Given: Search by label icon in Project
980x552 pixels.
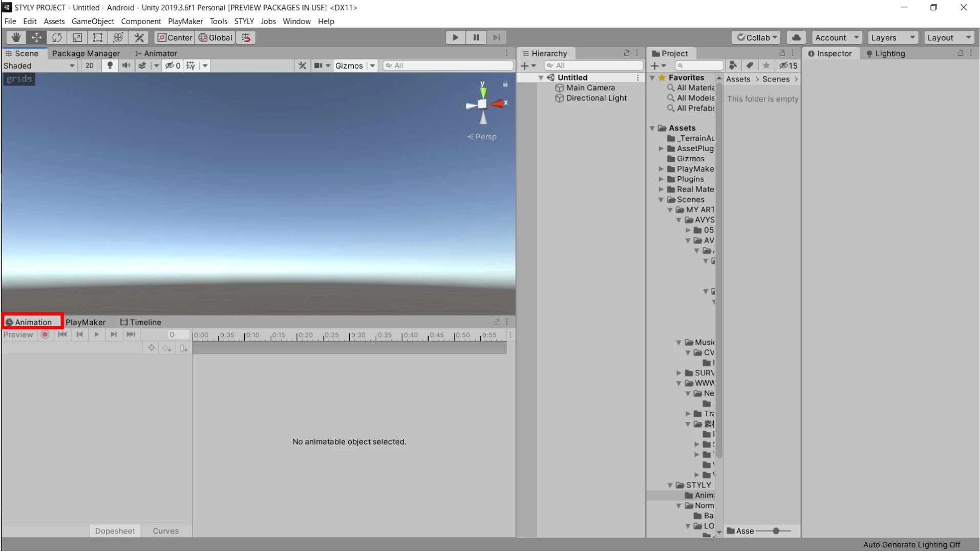Looking at the screenshot, I should click(x=750, y=66).
